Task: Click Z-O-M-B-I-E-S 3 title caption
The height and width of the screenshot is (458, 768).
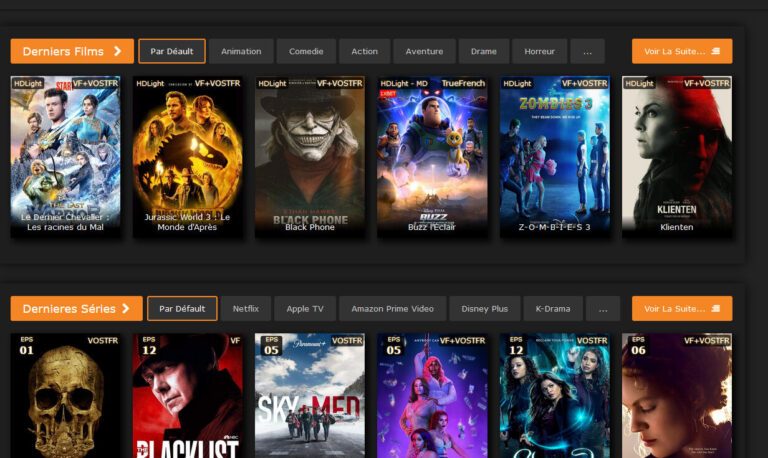Action: point(554,227)
